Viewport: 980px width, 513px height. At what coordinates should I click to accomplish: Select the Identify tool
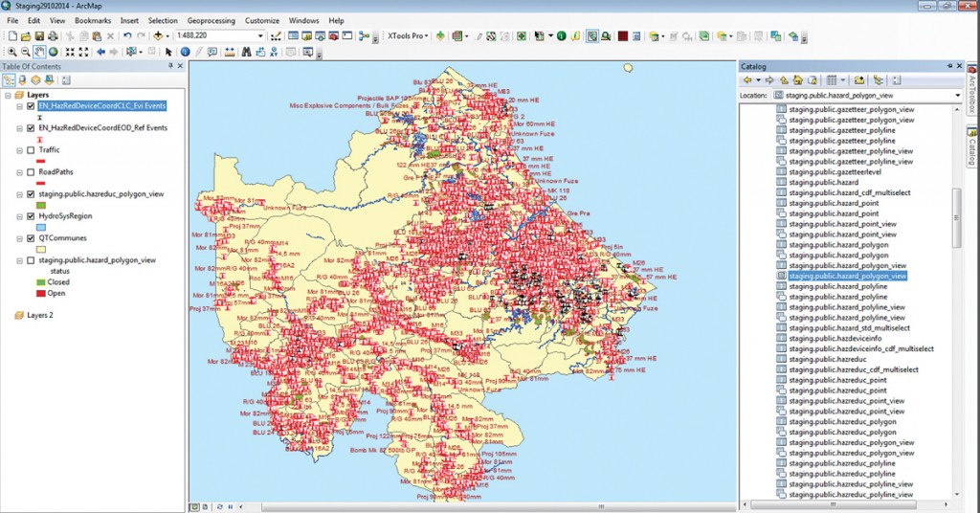(185, 52)
